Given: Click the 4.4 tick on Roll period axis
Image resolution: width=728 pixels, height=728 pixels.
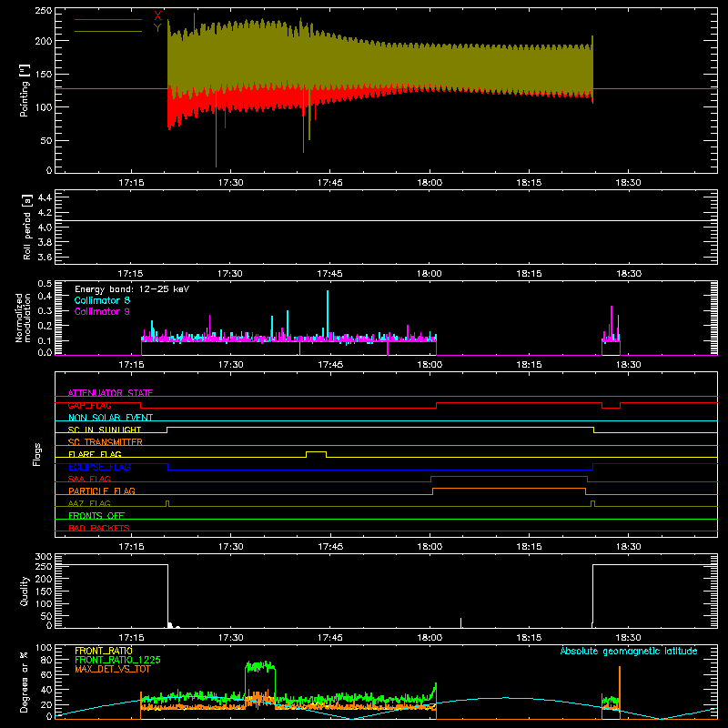Looking at the screenshot, I should pyautogui.click(x=45, y=197).
